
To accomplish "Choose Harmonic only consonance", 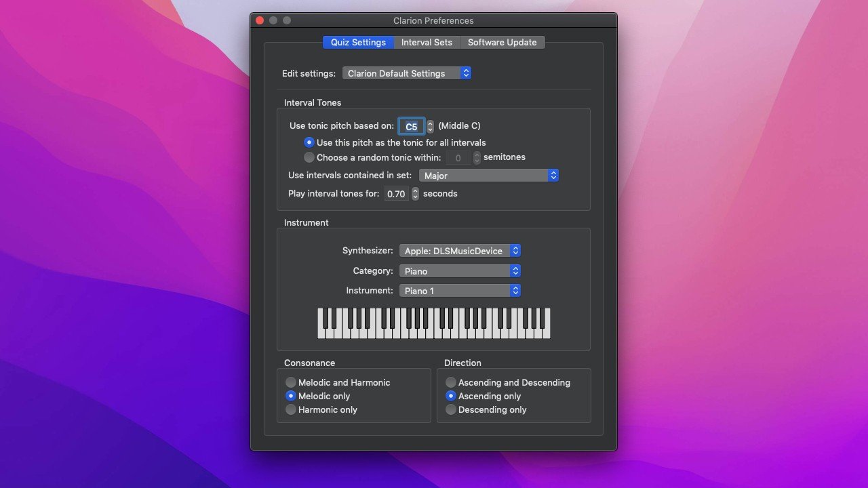I will [x=291, y=409].
